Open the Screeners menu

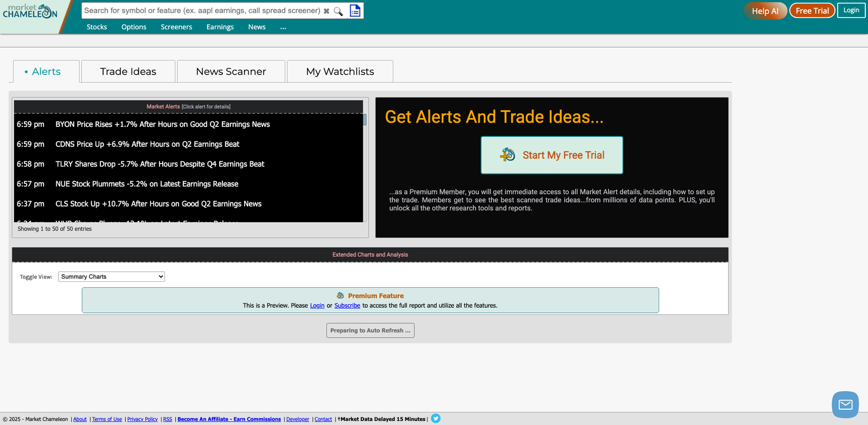tap(176, 27)
